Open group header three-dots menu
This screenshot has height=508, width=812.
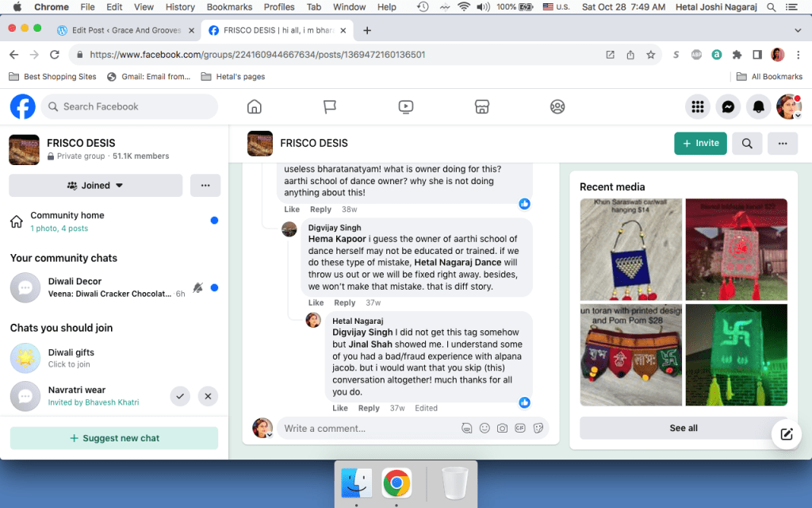tap(783, 144)
